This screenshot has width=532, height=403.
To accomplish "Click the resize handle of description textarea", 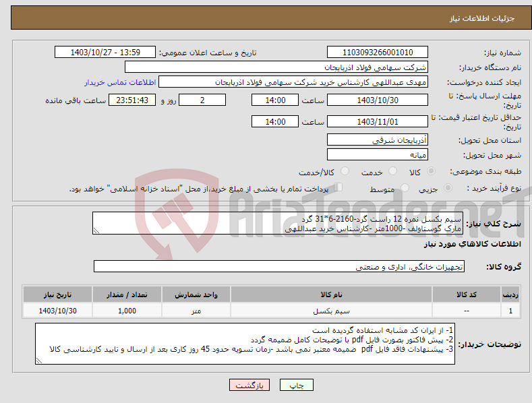I will [x=96, y=230].
